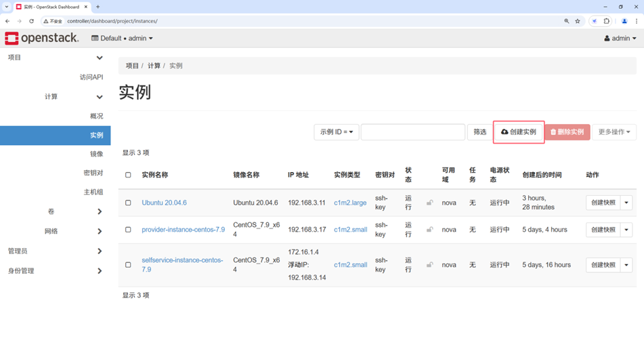Bookmark this page with star icon
This screenshot has width=644, height=349.
coord(578,21)
